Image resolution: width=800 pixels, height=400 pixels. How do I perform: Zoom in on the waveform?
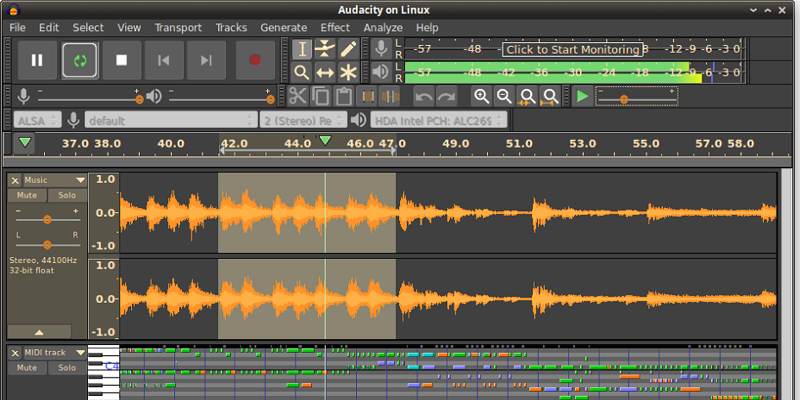coord(481,96)
